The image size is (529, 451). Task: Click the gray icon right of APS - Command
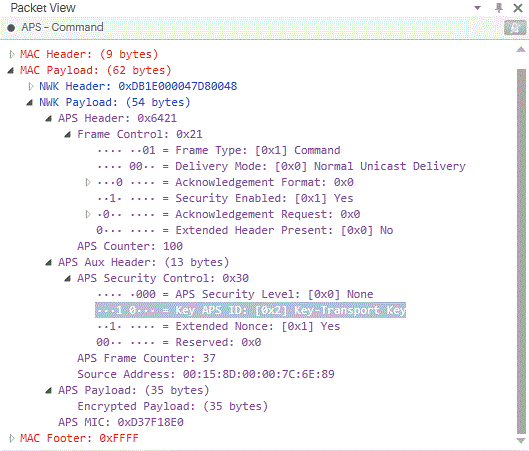[x=515, y=28]
